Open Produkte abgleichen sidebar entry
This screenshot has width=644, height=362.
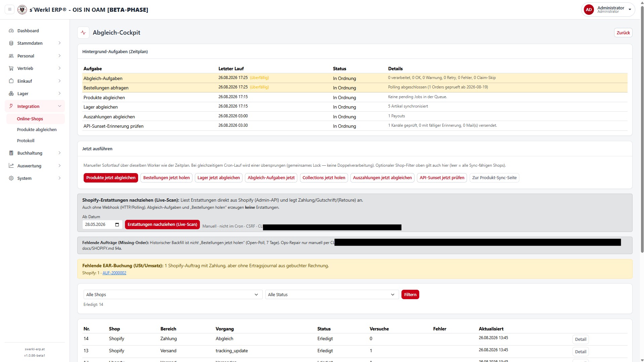click(37, 129)
